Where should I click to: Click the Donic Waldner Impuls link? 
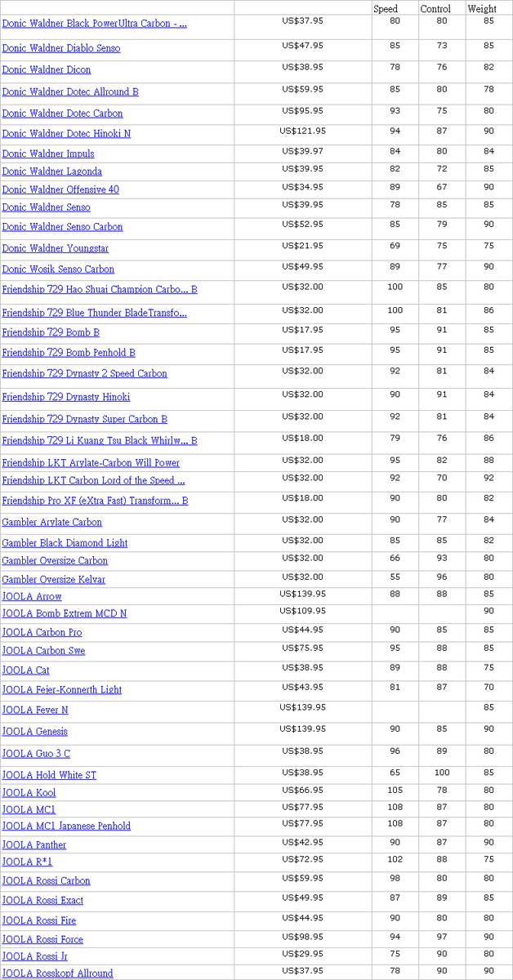48,154
